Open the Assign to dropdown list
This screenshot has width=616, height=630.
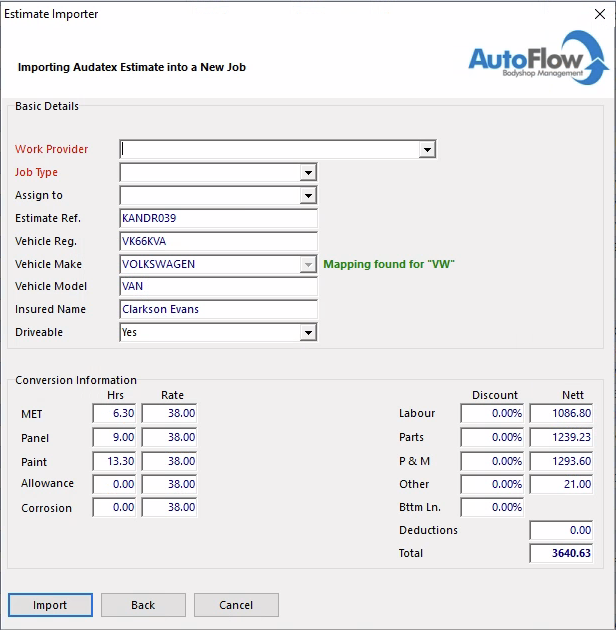[x=308, y=196]
